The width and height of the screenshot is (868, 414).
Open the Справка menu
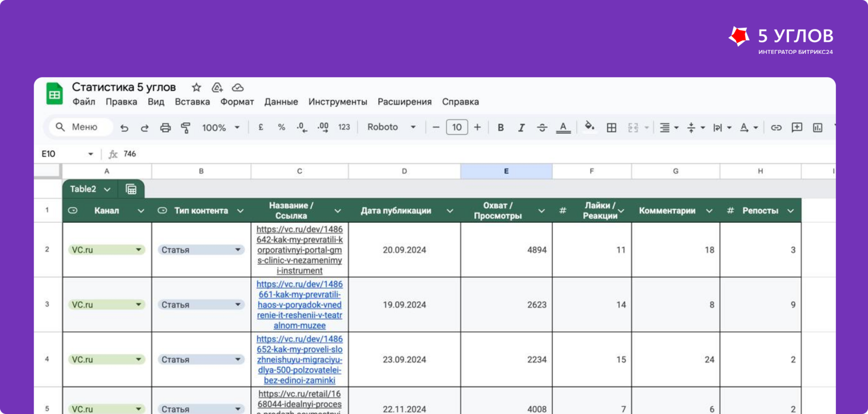point(460,102)
